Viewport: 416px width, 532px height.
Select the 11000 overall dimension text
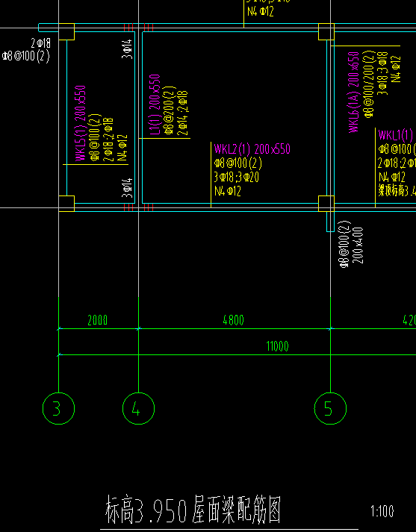click(277, 346)
